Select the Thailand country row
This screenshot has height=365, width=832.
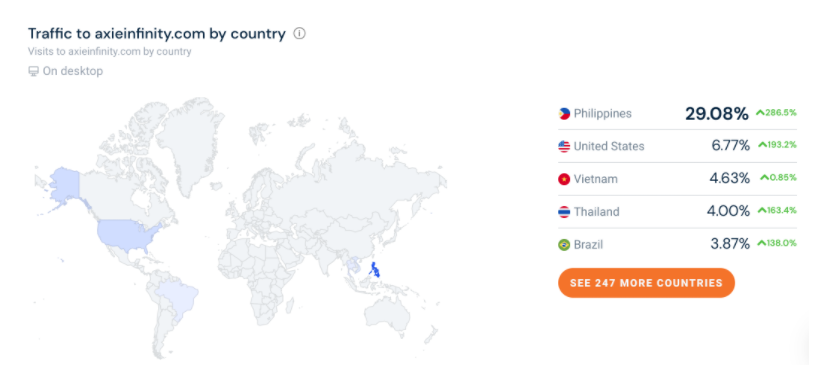(677, 212)
